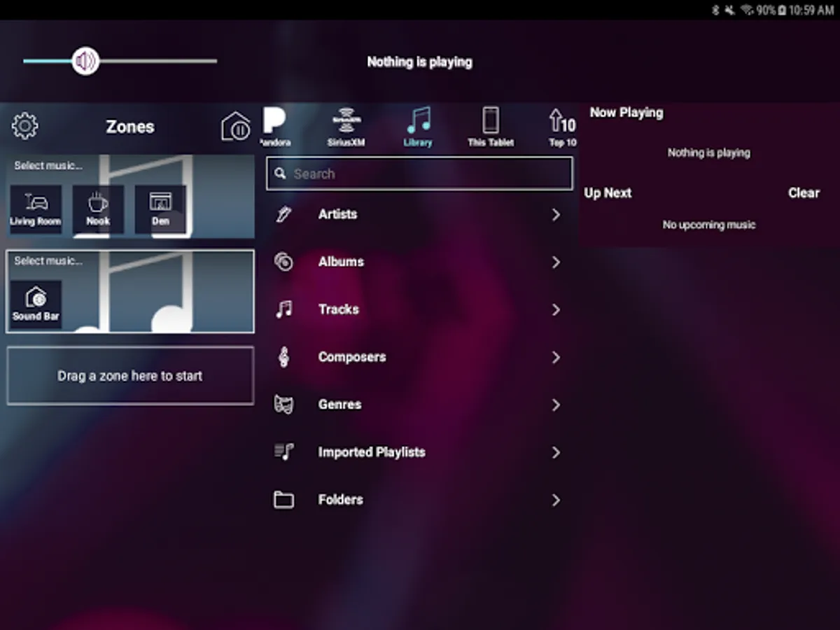840x630 pixels.
Task: Expand Artists with its chevron arrow
Action: tap(556, 215)
